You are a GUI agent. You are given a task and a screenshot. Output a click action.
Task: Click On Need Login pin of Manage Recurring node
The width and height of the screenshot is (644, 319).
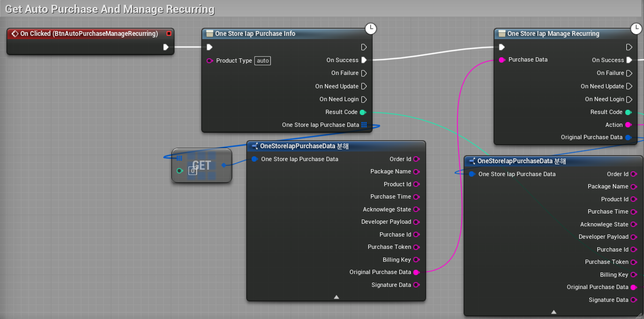point(629,99)
